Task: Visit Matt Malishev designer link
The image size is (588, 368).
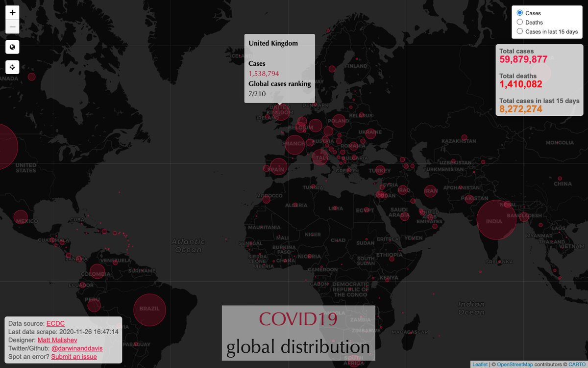Action: (x=57, y=340)
